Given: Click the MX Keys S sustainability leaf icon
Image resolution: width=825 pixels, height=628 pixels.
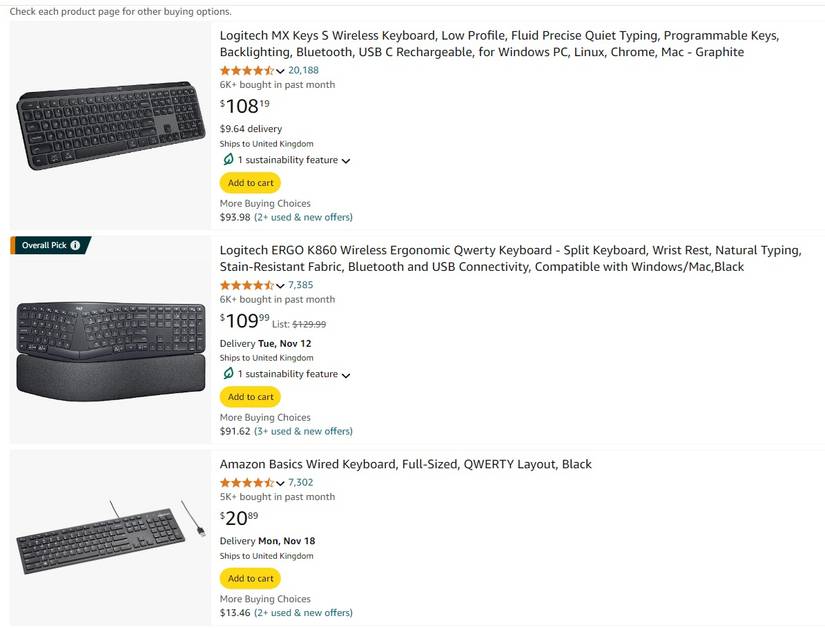Looking at the screenshot, I should pyautogui.click(x=228, y=160).
